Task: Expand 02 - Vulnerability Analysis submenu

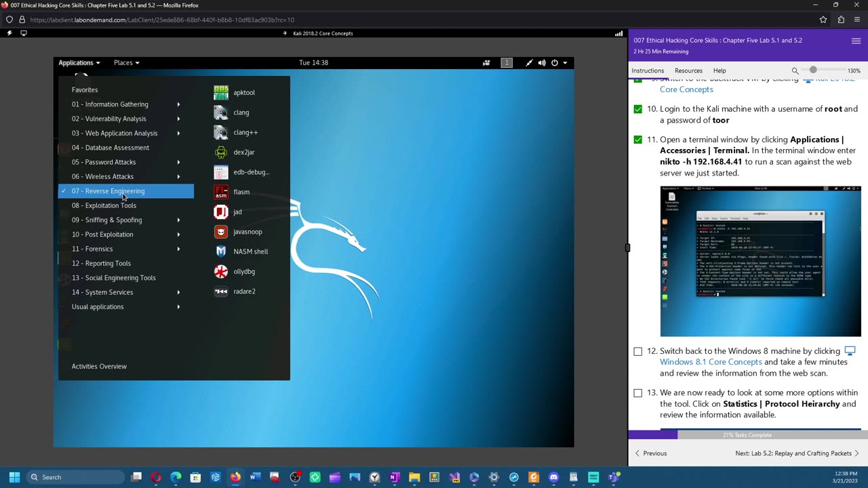Action: (126, 119)
